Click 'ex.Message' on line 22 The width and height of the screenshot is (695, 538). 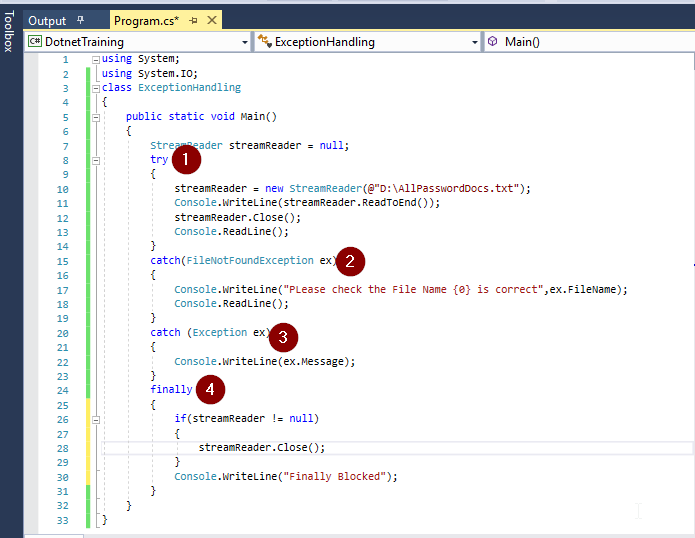click(x=314, y=361)
